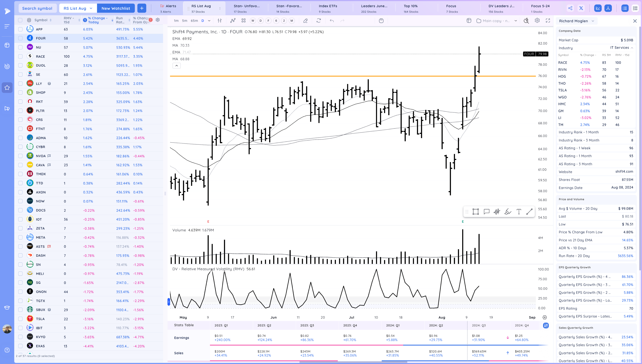The height and width of the screenshot is (364, 642).
Task: Toggle the select-all checkbox in header
Action: [x=20, y=20]
